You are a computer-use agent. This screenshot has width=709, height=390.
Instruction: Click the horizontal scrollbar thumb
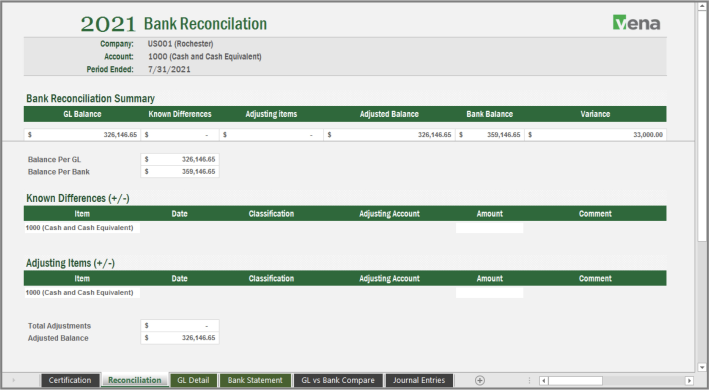click(575, 381)
